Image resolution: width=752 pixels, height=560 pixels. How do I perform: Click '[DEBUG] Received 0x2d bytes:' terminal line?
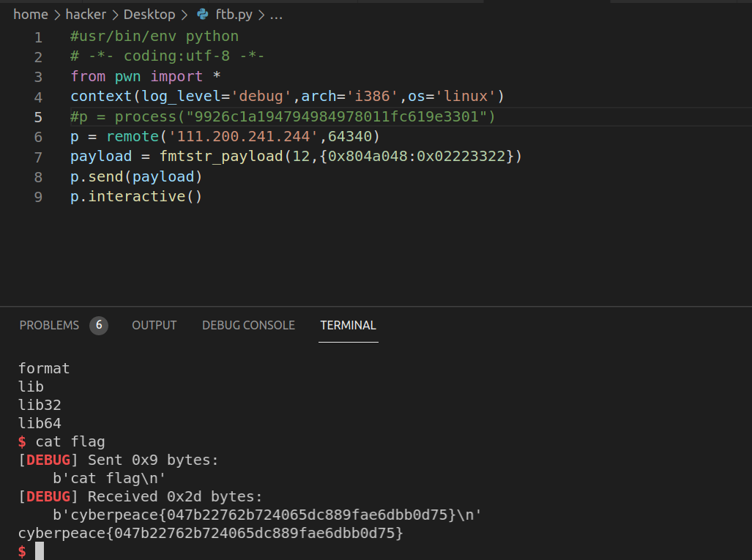[140, 496]
